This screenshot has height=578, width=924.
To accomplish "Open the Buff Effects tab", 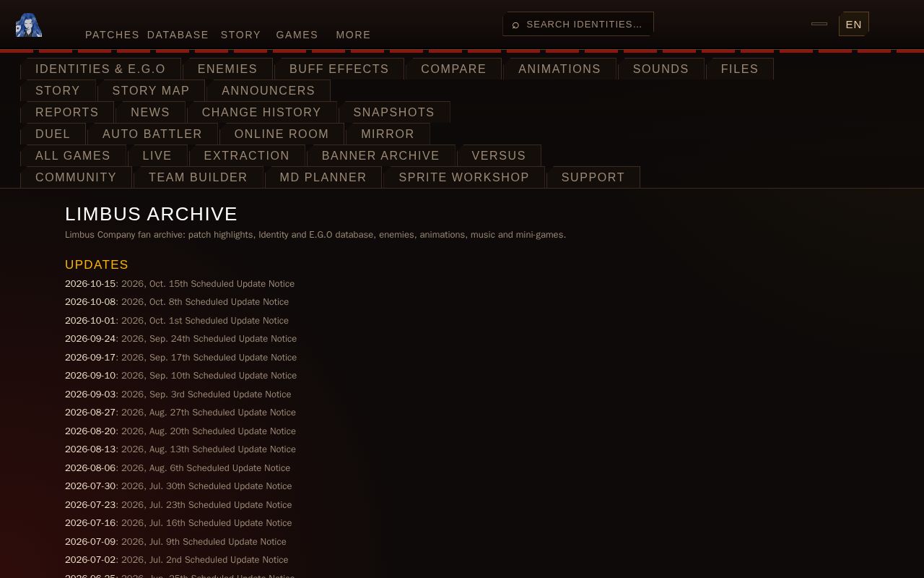I will coord(339,69).
